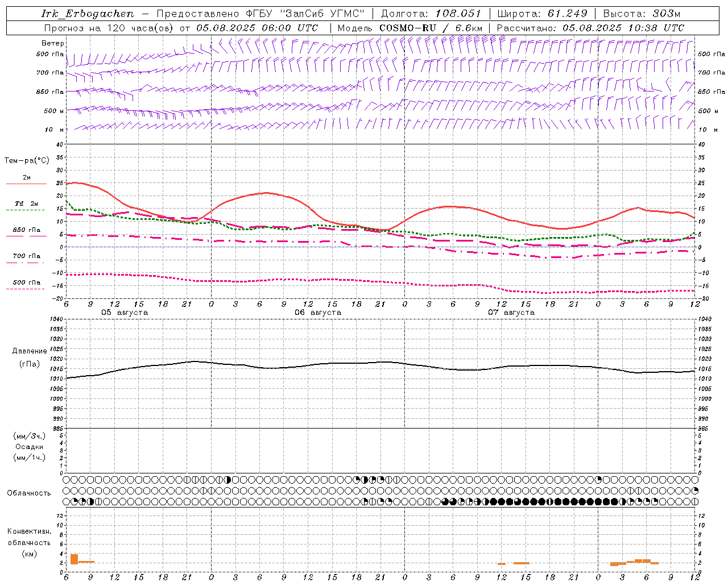The image size is (728, 582).
Task: Click the (мм/1ч.) precipitation unit label
Action: 30,458
